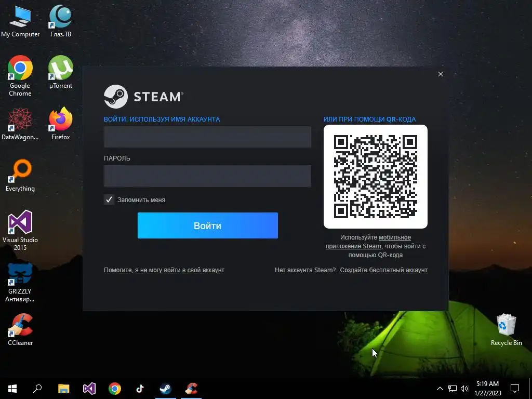Click the ВОЙТИ, ИСПОЛЬЗУЯ ИМЯ АККАУНТА label

[x=162, y=119]
